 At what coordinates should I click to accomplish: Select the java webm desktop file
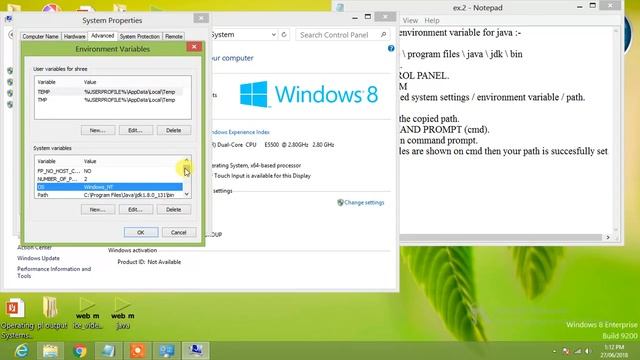[x=123, y=313]
